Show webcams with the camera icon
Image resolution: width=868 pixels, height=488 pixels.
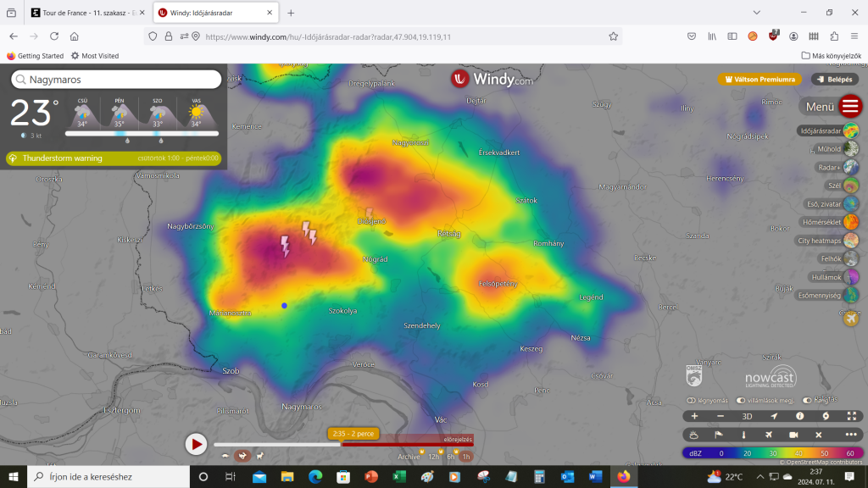(x=793, y=435)
